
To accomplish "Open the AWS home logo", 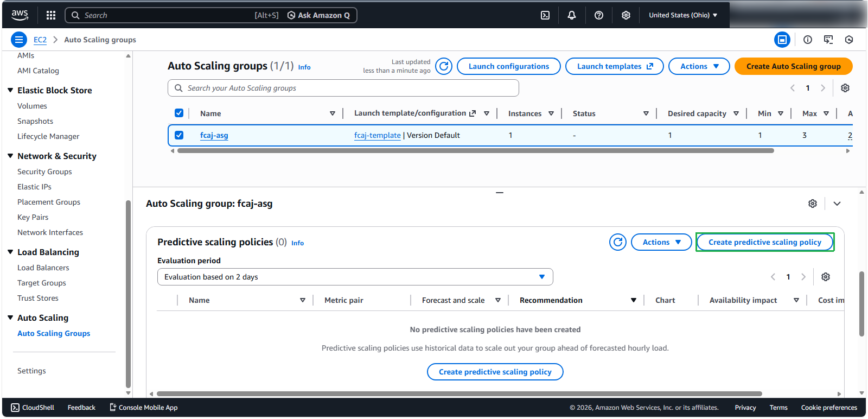I will coord(20,15).
